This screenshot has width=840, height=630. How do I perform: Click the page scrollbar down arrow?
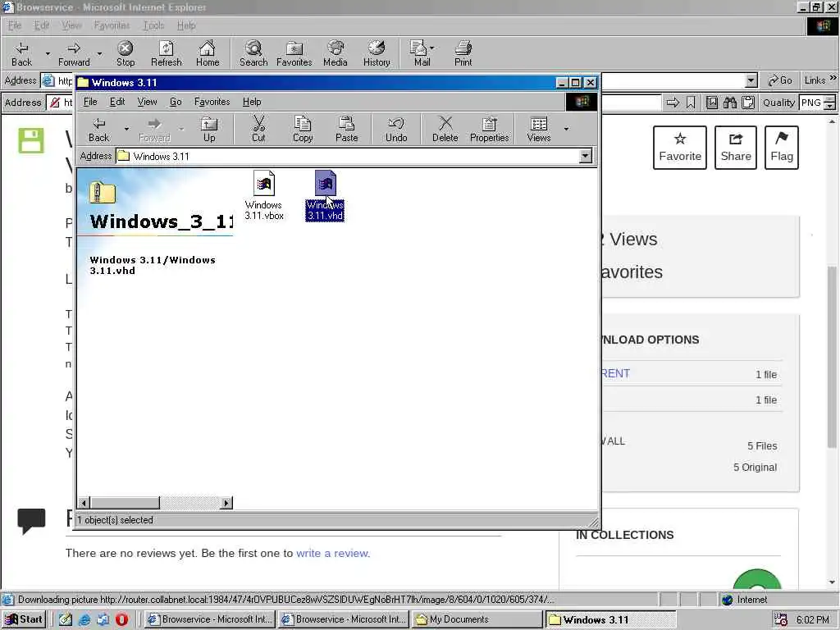(x=832, y=582)
